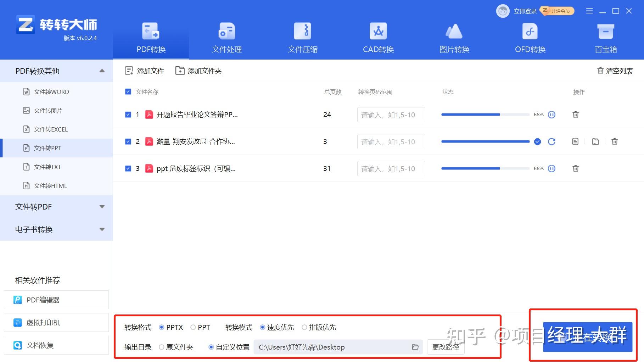This screenshot has width=644, height=362.
Task: Click page range field for file 1
Action: 391,115
